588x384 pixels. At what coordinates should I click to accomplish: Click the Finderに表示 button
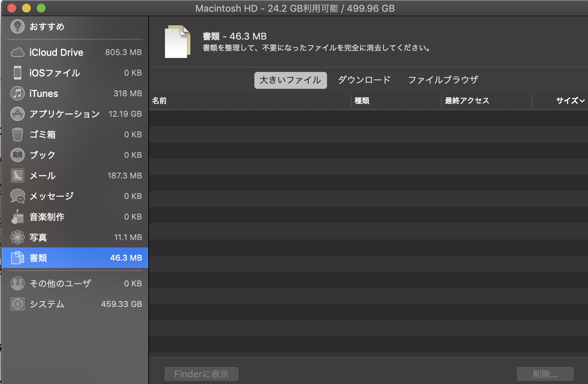coord(202,374)
